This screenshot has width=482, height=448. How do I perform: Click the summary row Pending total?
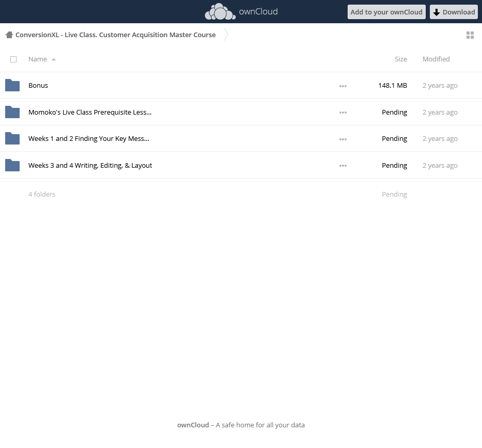pos(394,194)
